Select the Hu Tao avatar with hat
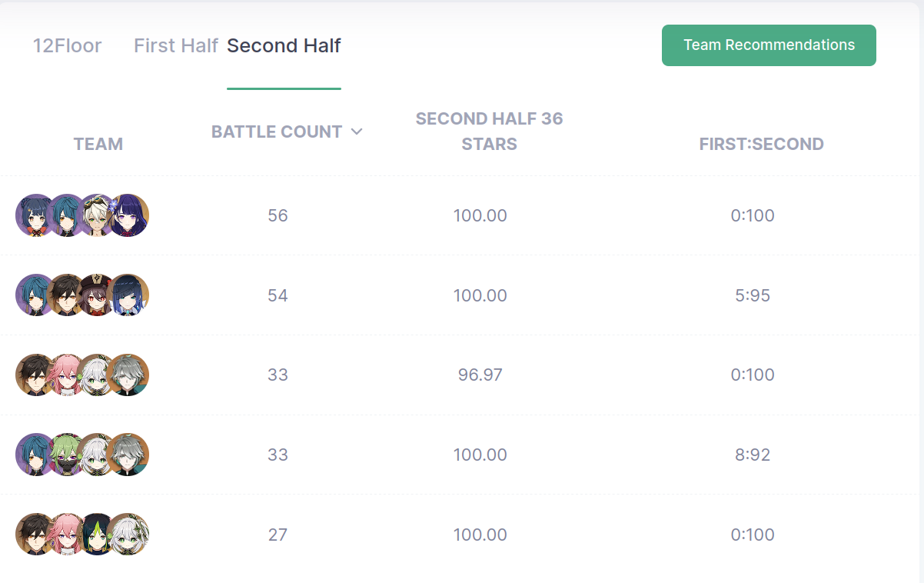The height and width of the screenshot is (583, 924). click(x=98, y=295)
